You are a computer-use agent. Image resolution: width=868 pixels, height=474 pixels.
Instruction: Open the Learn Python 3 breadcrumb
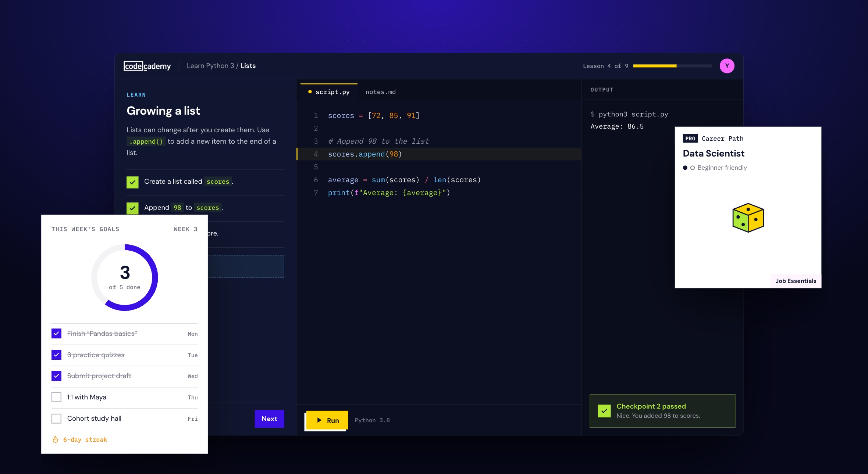click(x=210, y=66)
